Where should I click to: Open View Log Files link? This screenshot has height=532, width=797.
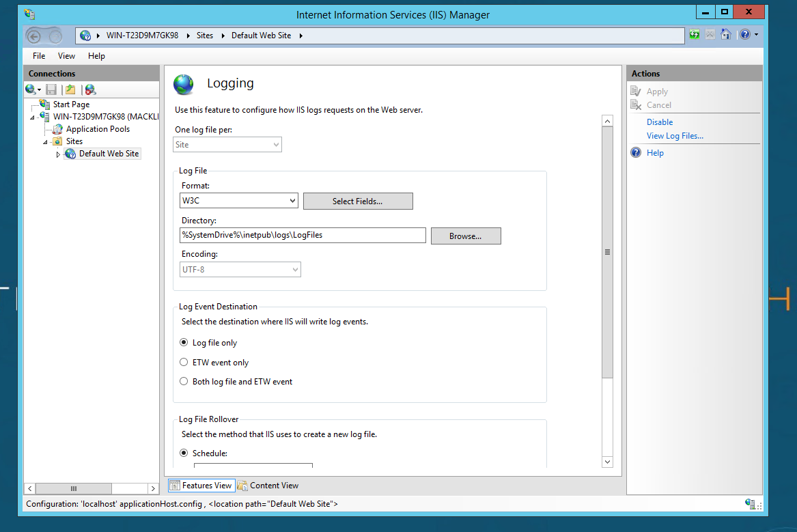(675, 136)
